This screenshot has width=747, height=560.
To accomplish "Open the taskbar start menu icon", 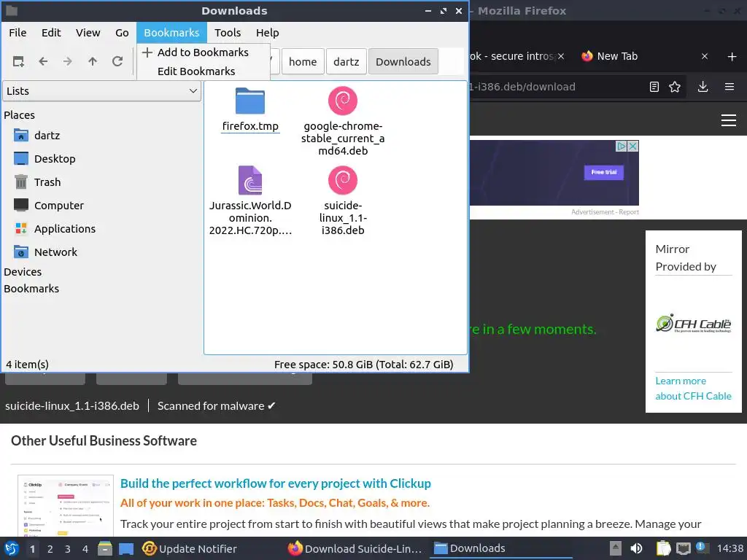I will click(12, 548).
